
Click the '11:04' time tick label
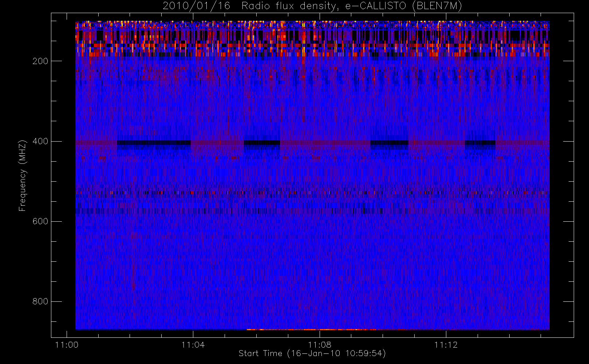pos(193,345)
